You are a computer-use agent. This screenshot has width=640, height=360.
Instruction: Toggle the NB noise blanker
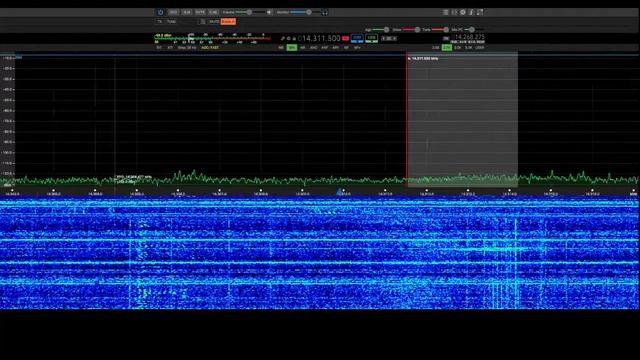281,48
